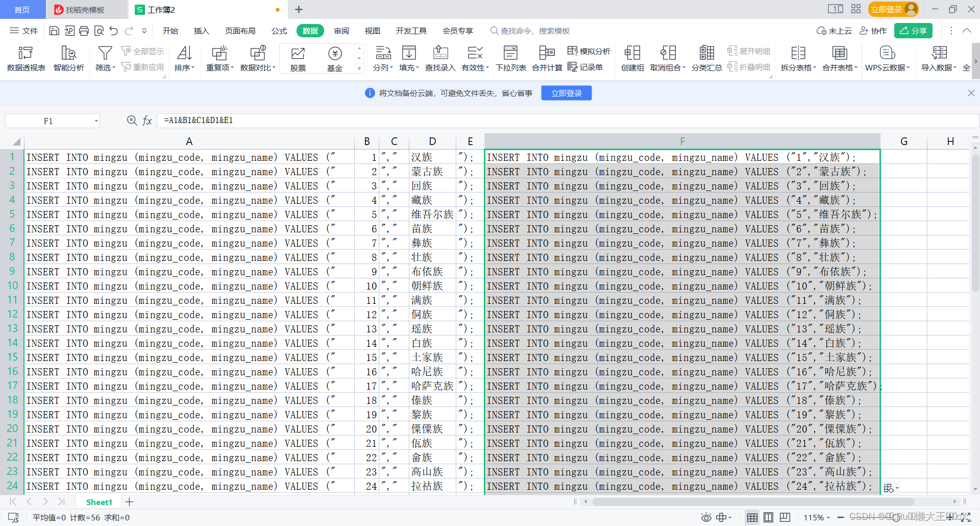Select the Stocks (股票) data type

click(298, 58)
